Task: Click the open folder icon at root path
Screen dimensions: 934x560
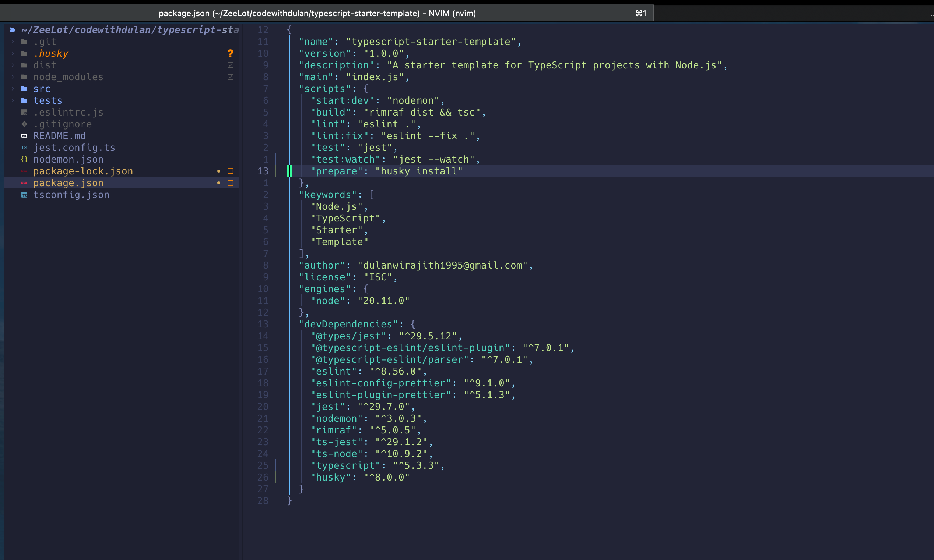Action: [x=13, y=30]
